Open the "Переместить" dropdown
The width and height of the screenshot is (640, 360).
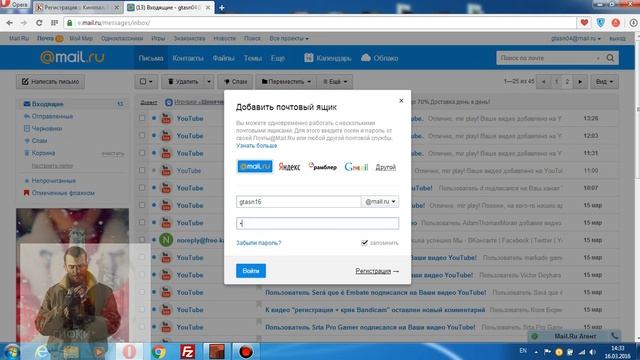click(x=286, y=82)
